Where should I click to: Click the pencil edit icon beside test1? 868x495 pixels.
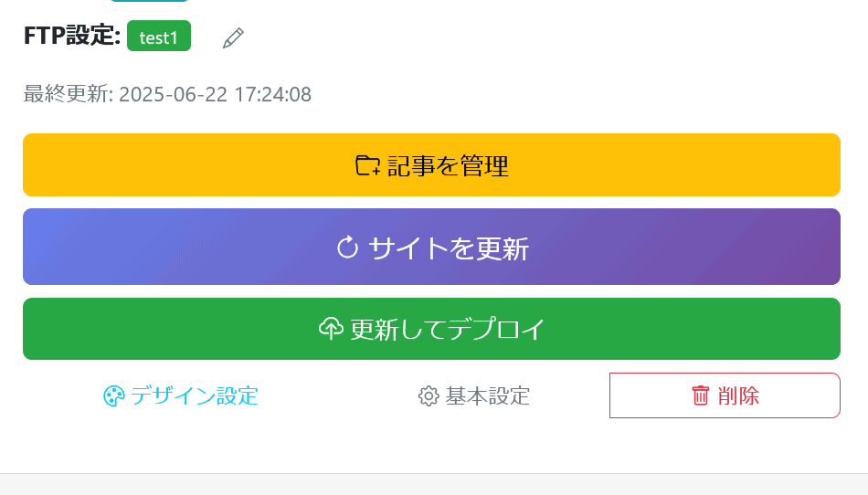233,38
